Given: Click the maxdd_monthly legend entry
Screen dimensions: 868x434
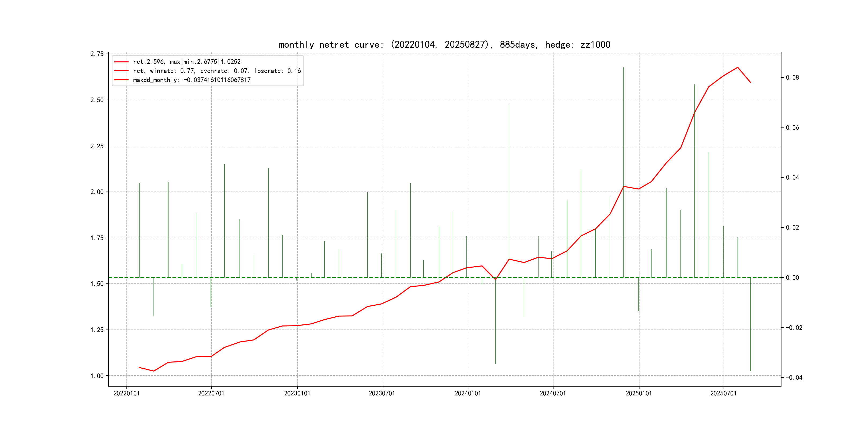Looking at the screenshot, I should pyautogui.click(x=191, y=80).
